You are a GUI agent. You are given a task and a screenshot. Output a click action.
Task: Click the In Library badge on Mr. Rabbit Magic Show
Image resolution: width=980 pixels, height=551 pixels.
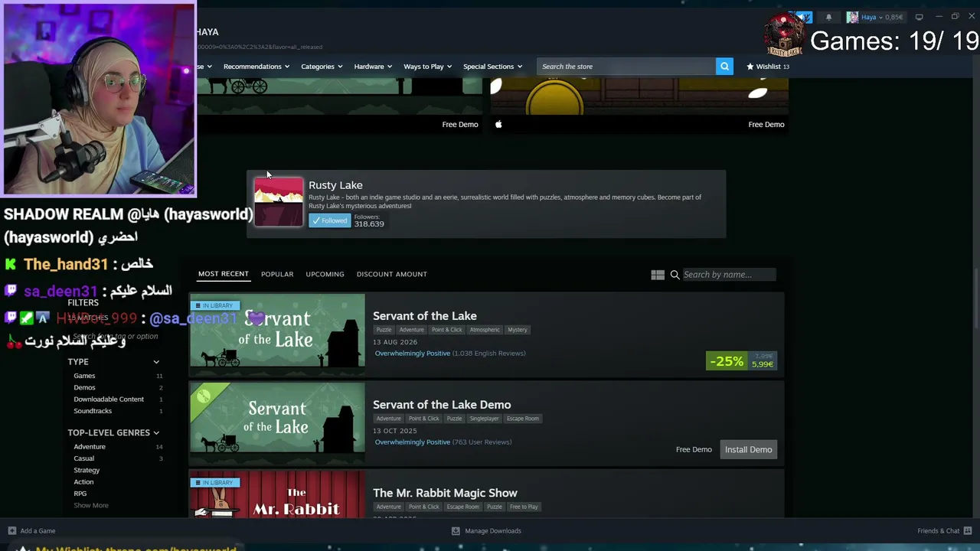tap(214, 483)
